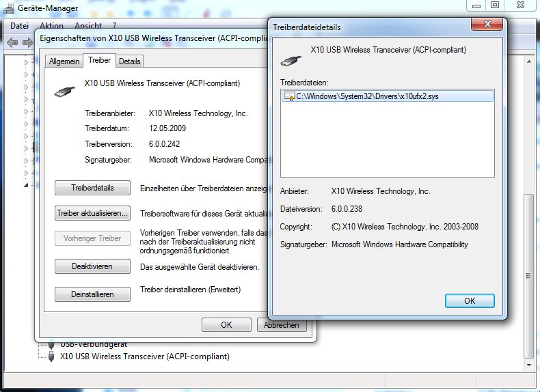Click the scrollbar up arrow in Geräte-Manager
Image resolution: width=540 pixels, height=392 pixels.
[x=528, y=61]
